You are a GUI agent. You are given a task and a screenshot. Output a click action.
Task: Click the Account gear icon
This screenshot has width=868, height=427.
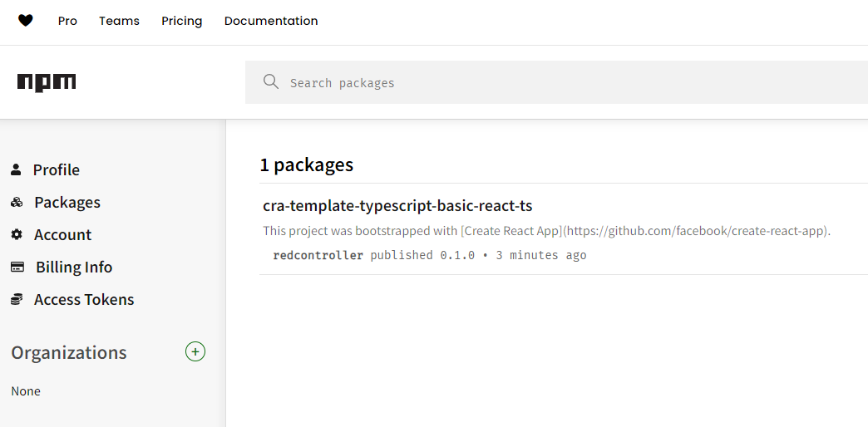tap(17, 234)
